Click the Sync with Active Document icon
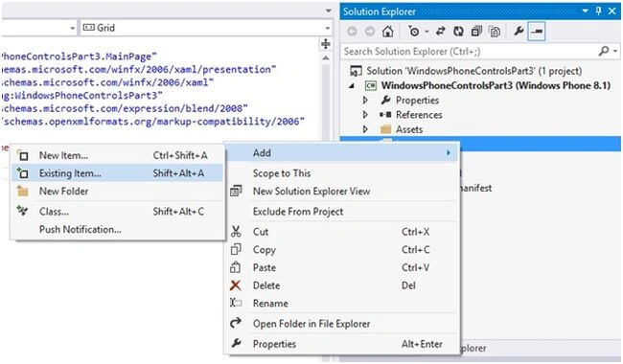 (440, 31)
